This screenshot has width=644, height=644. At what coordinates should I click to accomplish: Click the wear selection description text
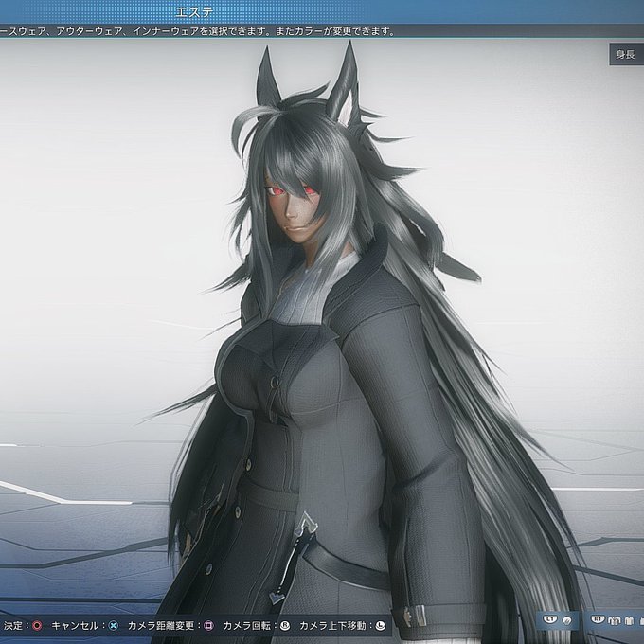[197, 31]
